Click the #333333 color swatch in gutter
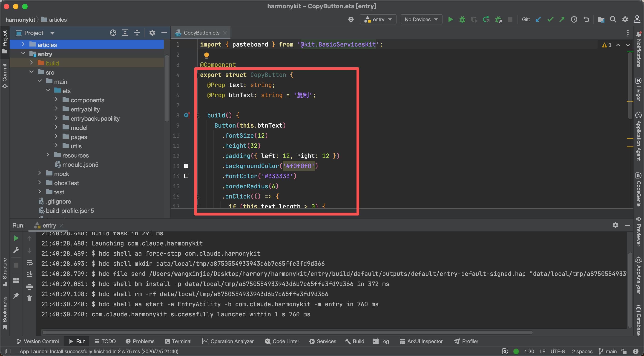 pyautogui.click(x=186, y=176)
